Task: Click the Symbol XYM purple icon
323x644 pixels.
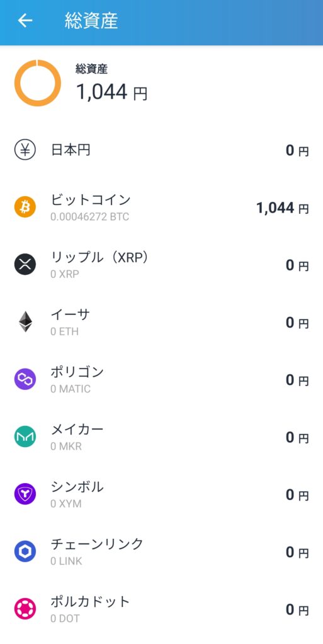Action: click(x=25, y=494)
